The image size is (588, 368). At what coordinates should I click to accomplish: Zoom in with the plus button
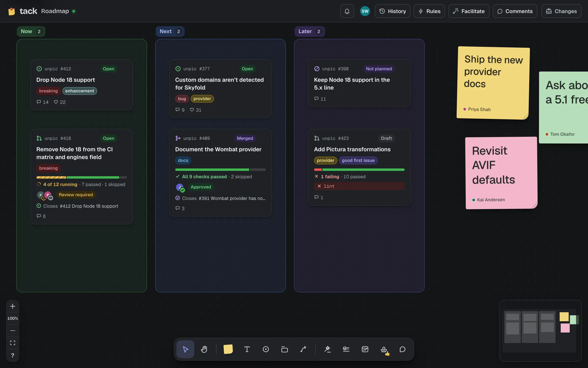12,306
